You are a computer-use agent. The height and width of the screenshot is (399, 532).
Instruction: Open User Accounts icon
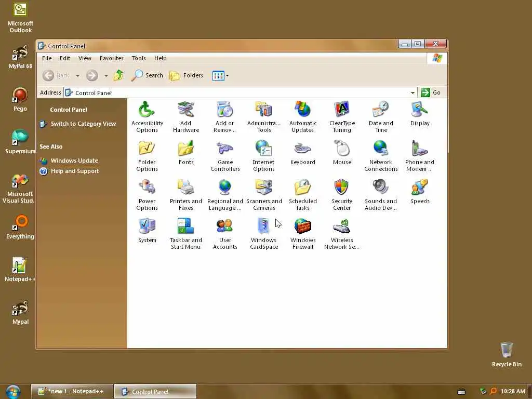click(x=225, y=234)
